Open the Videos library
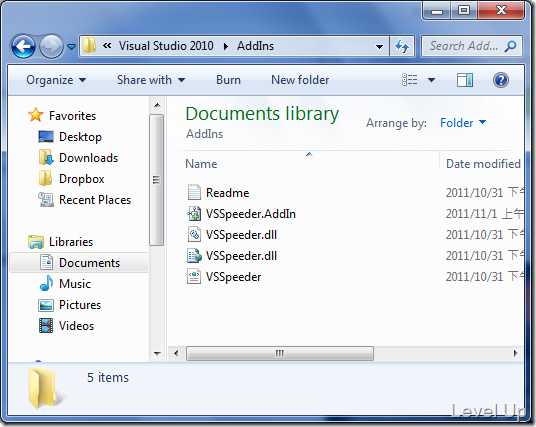This screenshot has height=427, width=536. point(77,326)
